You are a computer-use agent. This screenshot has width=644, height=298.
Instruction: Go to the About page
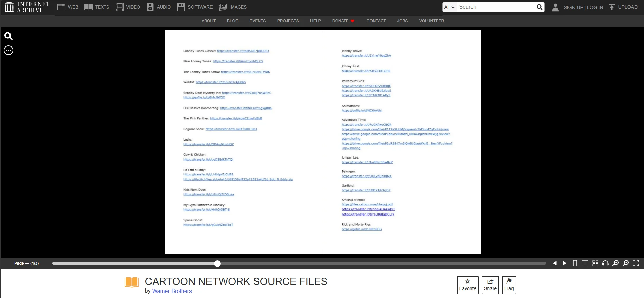point(208,21)
